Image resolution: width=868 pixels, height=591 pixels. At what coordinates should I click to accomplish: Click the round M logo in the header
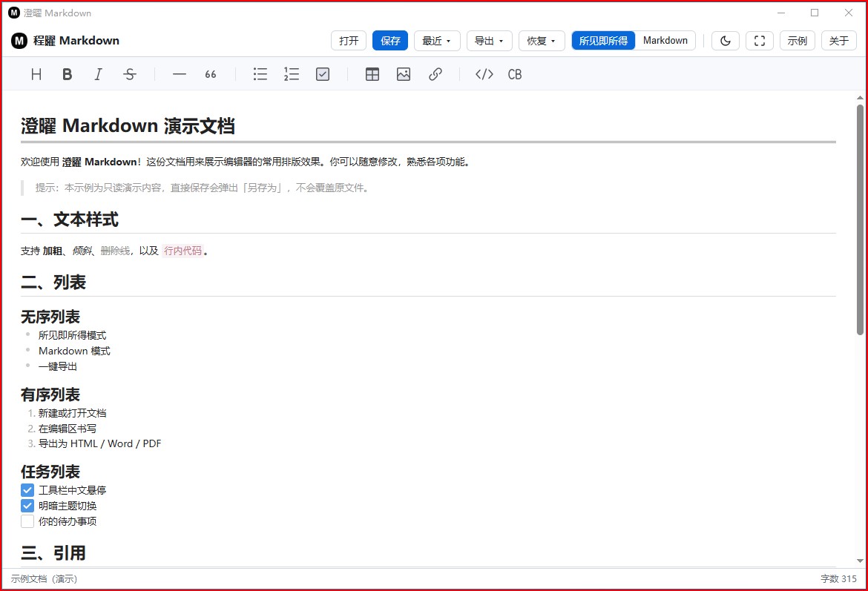click(19, 40)
